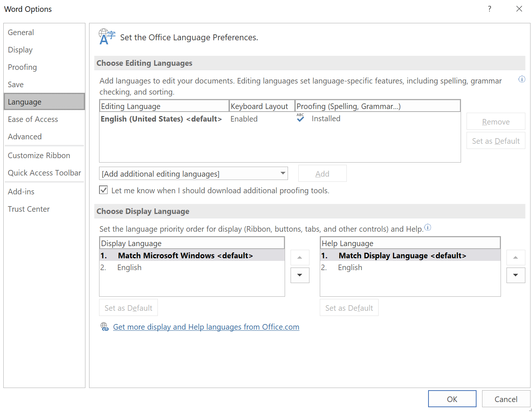Open the Save options category

tap(44, 85)
